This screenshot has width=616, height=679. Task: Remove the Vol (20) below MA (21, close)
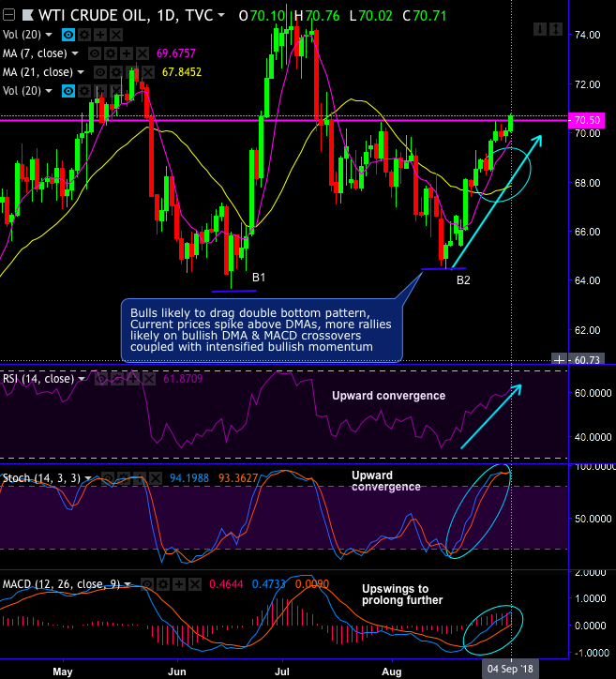point(115,91)
